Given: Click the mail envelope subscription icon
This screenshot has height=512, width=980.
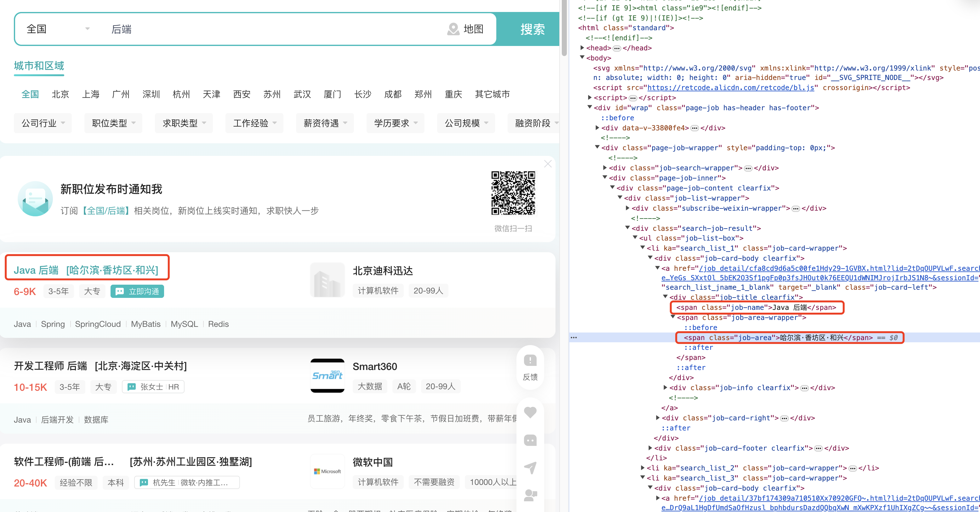Looking at the screenshot, I should 35,199.
